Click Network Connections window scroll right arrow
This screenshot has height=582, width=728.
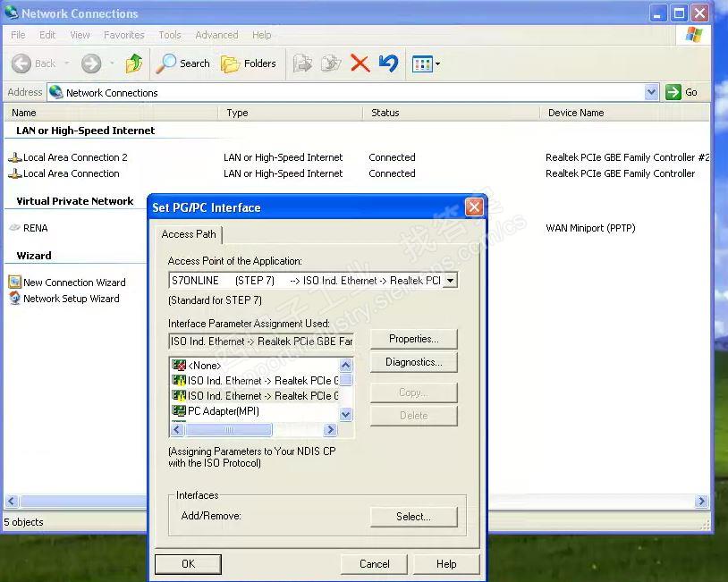coord(701,502)
